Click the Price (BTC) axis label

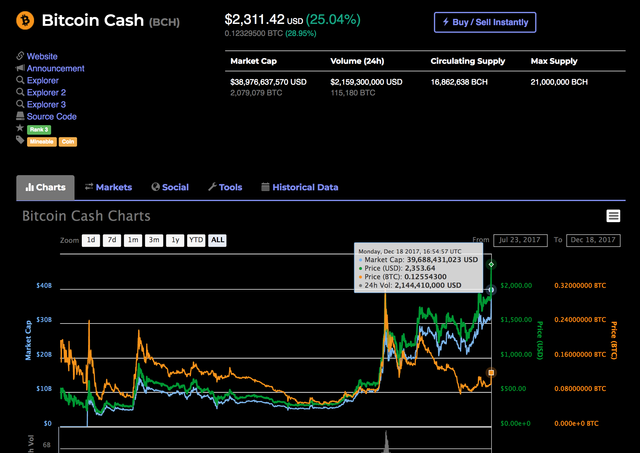point(613,340)
